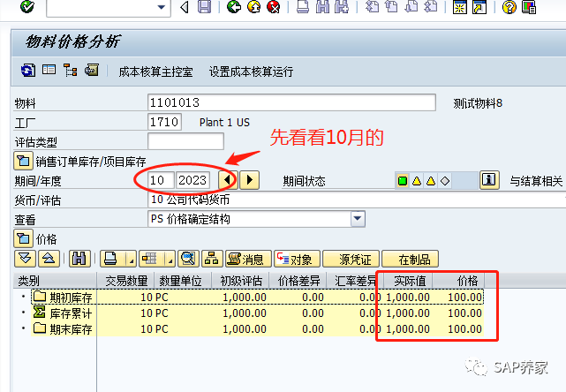The width and height of the screenshot is (566, 392).
Task: Click the Find binoculars icon in top toolbar
Action: coord(322,6)
